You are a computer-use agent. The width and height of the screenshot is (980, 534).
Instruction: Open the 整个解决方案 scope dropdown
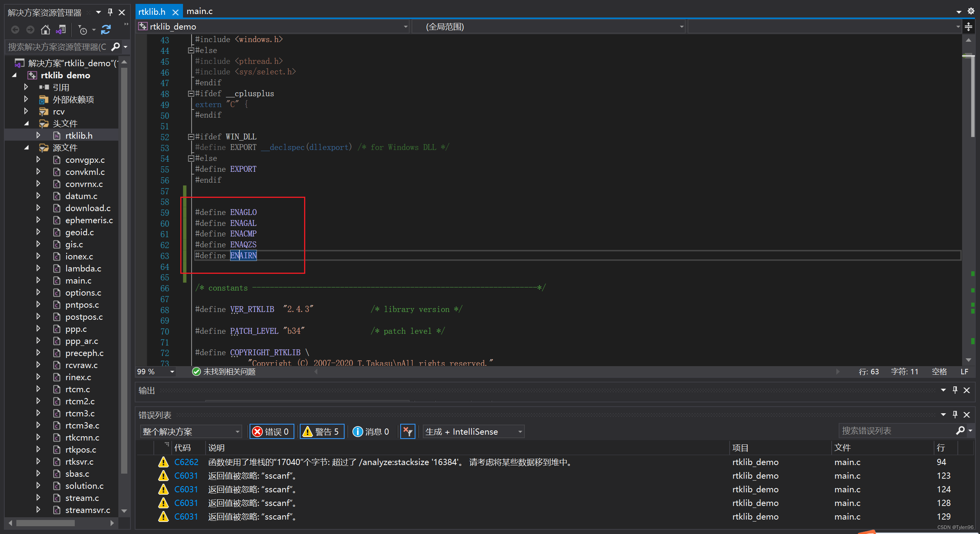click(x=191, y=432)
